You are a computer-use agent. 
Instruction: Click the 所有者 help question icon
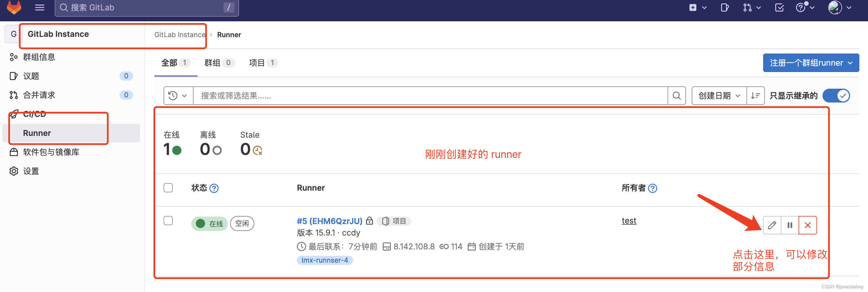click(x=653, y=188)
